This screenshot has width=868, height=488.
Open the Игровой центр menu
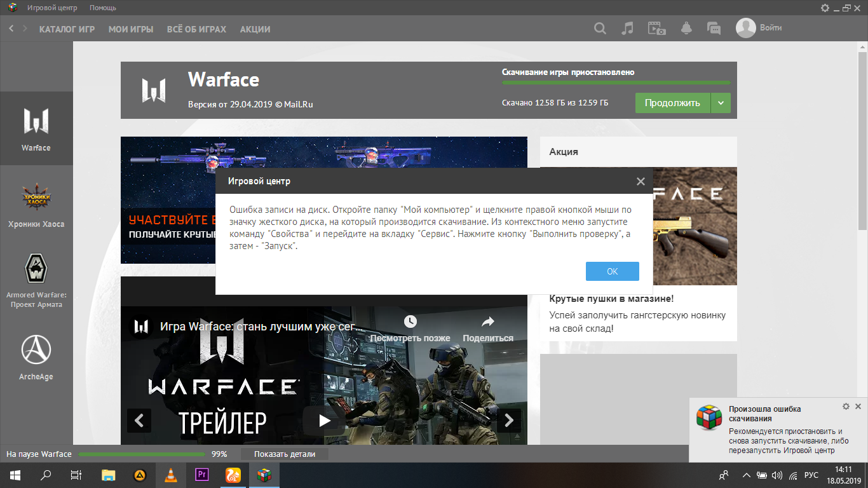(52, 8)
